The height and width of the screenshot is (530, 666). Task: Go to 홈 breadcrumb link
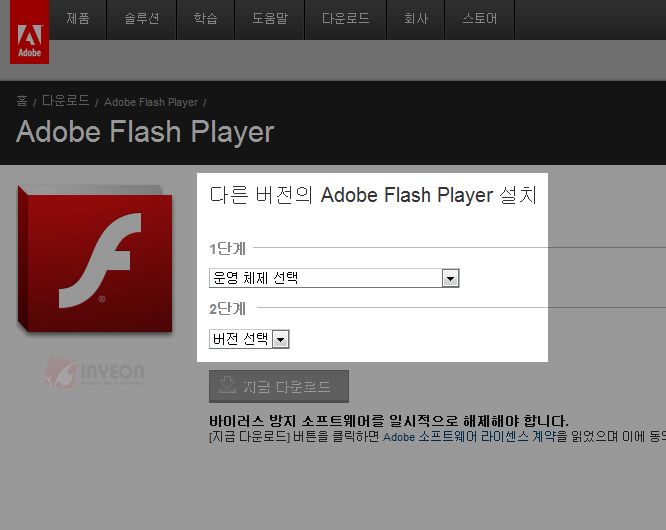point(22,101)
